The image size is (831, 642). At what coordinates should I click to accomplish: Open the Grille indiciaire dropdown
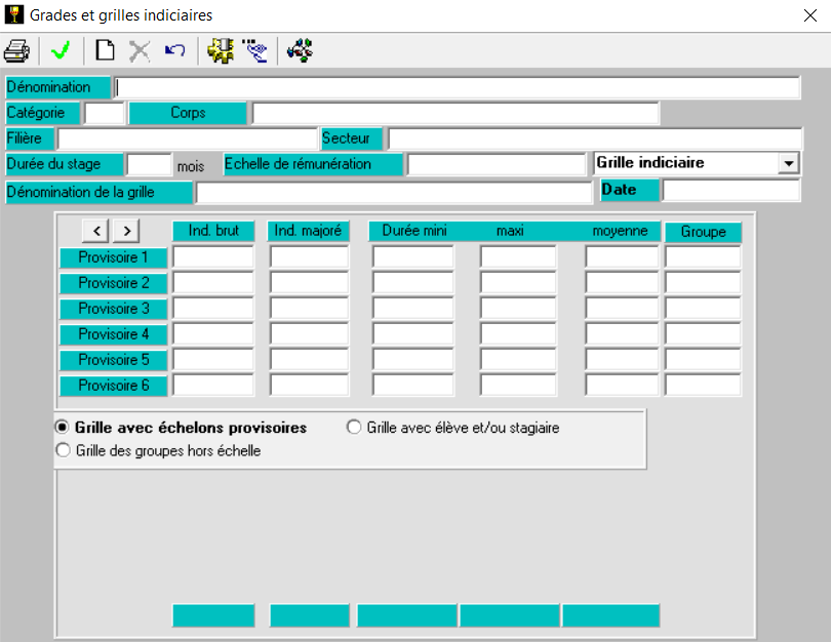tap(789, 163)
